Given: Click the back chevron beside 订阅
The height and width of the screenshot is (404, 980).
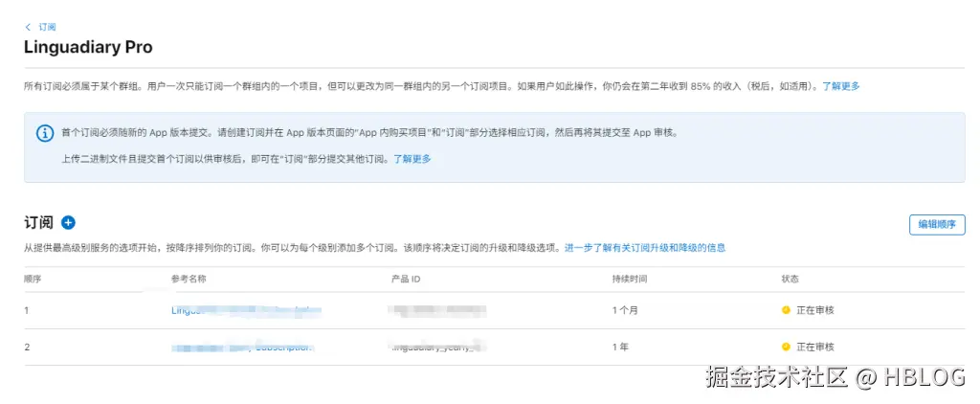Looking at the screenshot, I should [28, 27].
